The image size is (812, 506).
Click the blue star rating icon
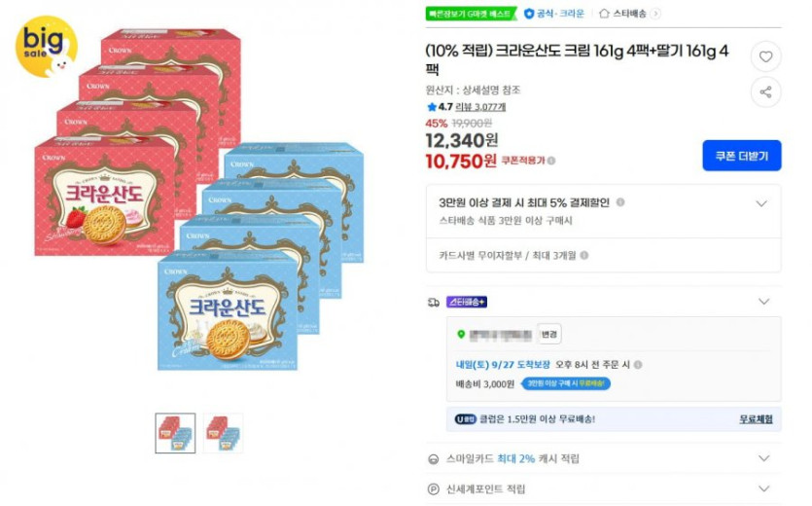(x=432, y=107)
